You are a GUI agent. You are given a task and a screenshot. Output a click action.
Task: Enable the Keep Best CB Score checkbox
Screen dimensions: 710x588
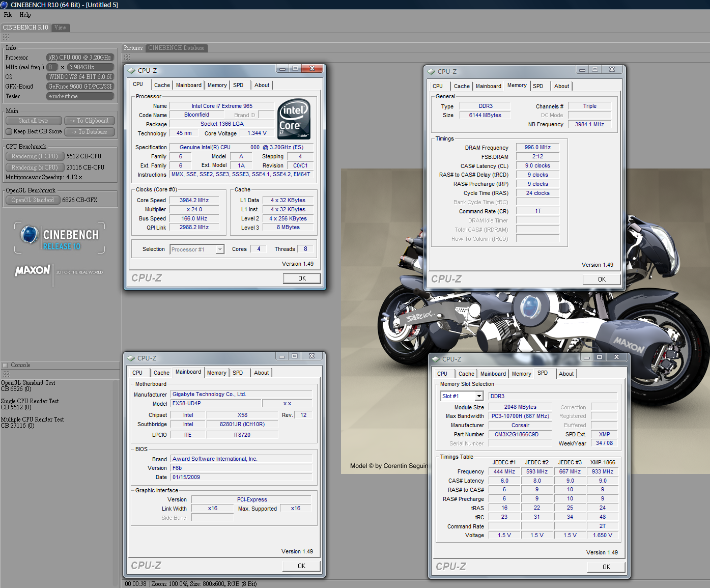point(9,132)
